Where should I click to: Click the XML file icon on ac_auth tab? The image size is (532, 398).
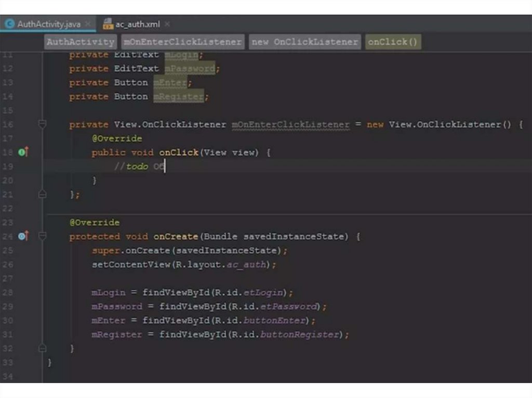[108, 24]
